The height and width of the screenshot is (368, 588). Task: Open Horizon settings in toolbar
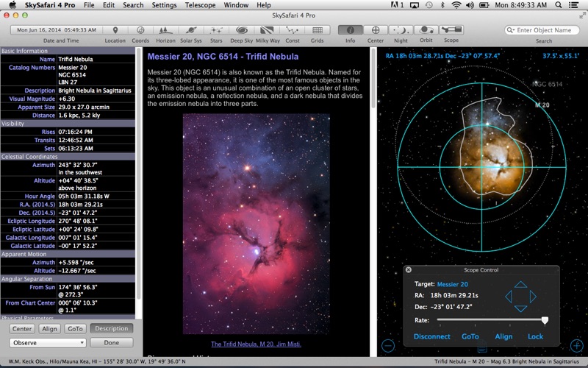click(x=165, y=30)
